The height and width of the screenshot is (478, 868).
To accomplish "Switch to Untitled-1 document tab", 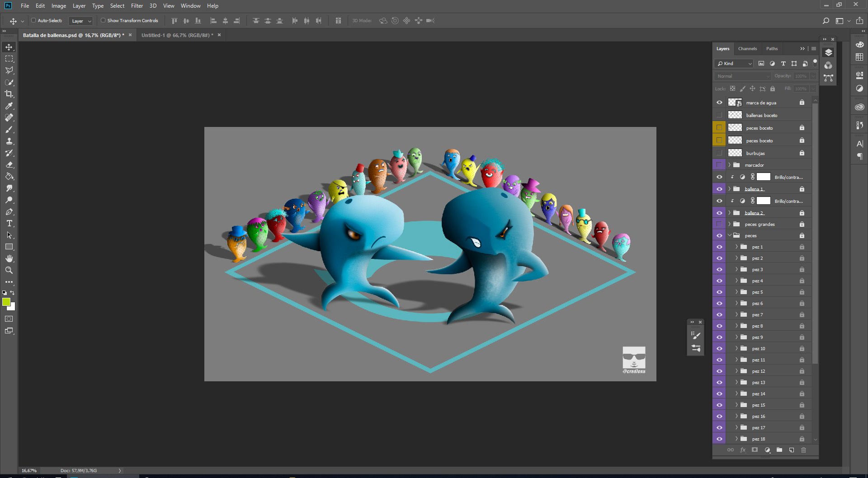I will pos(175,35).
